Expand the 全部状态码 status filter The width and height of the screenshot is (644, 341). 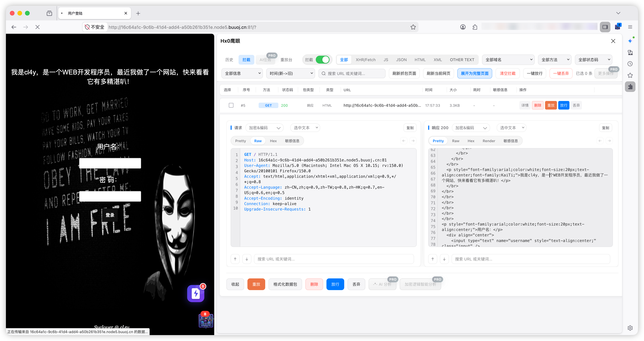click(x=593, y=60)
